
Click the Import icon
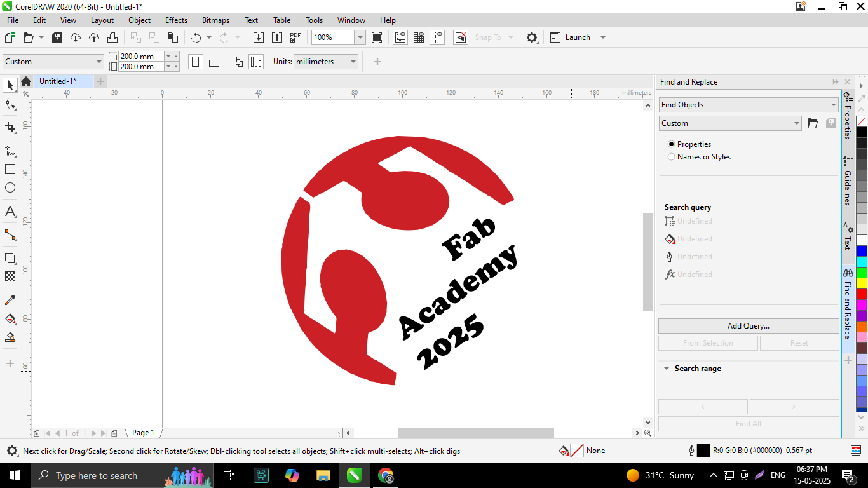click(259, 37)
